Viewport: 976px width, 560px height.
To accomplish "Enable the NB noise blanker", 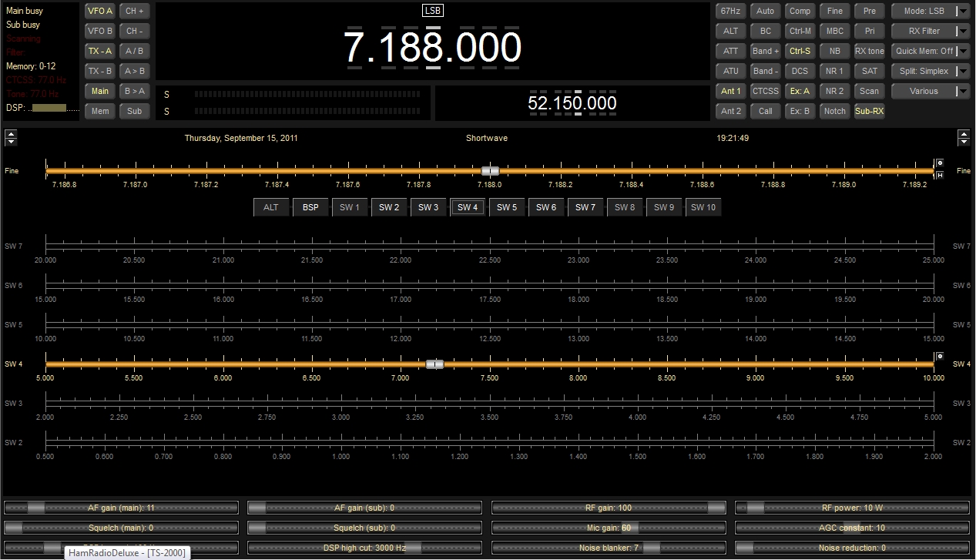I will (834, 51).
